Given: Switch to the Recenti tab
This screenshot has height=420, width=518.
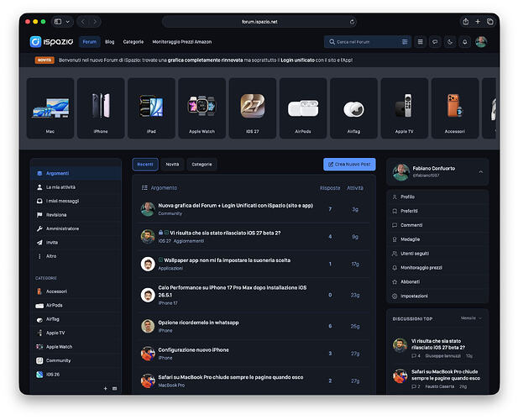Looking at the screenshot, I should [145, 165].
